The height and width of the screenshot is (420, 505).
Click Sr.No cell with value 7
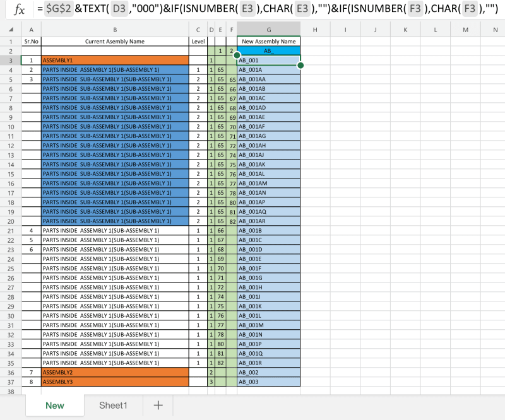pos(31,372)
